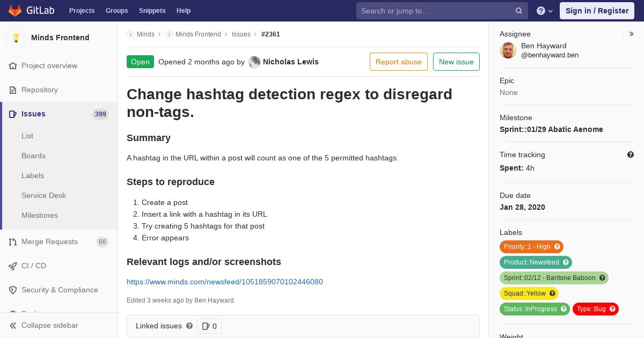Image resolution: width=644 pixels, height=338 pixels.
Task: Click the Issues breadcrumb link
Action: click(x=241, y=34)
